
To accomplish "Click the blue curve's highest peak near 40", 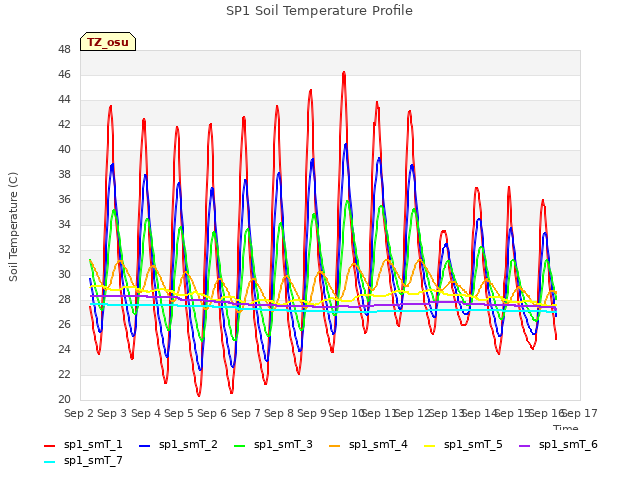I will tap(346, 144).
